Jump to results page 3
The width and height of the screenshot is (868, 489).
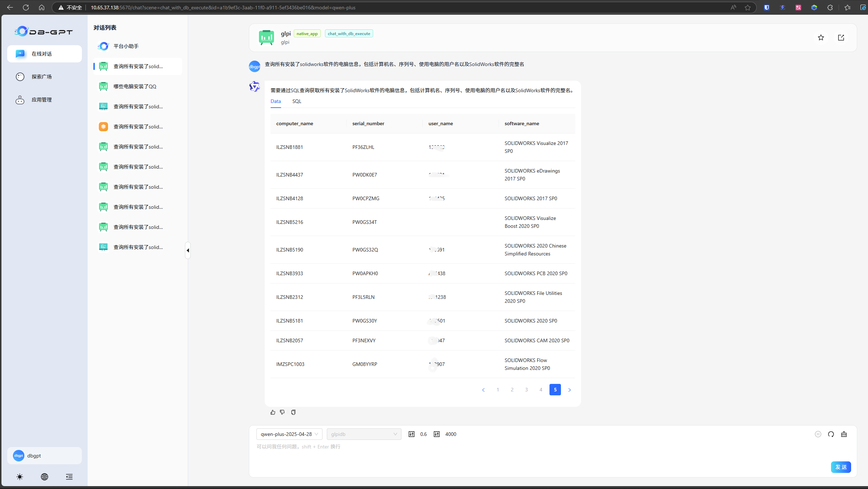tap(526, 390)
